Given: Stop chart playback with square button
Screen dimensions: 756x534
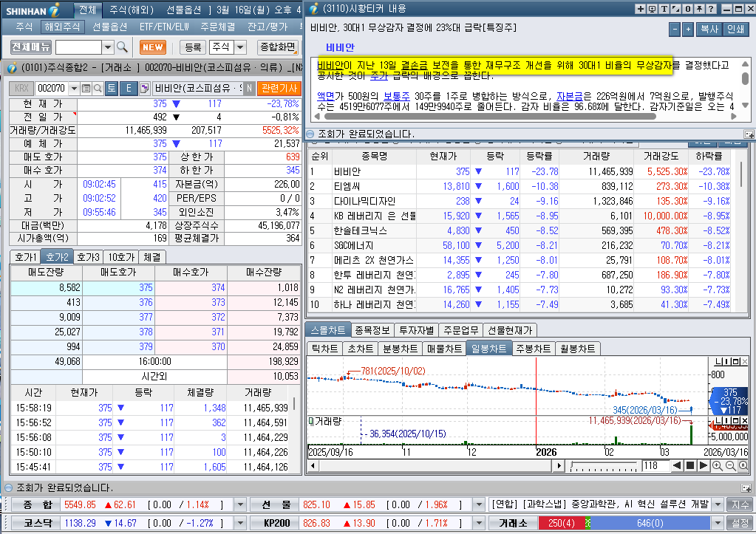Looking at the screenshot, I should point(690,465).
